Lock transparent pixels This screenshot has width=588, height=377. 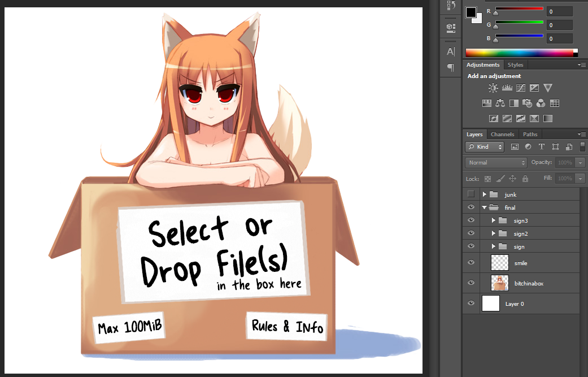click(x=487, y=179)
